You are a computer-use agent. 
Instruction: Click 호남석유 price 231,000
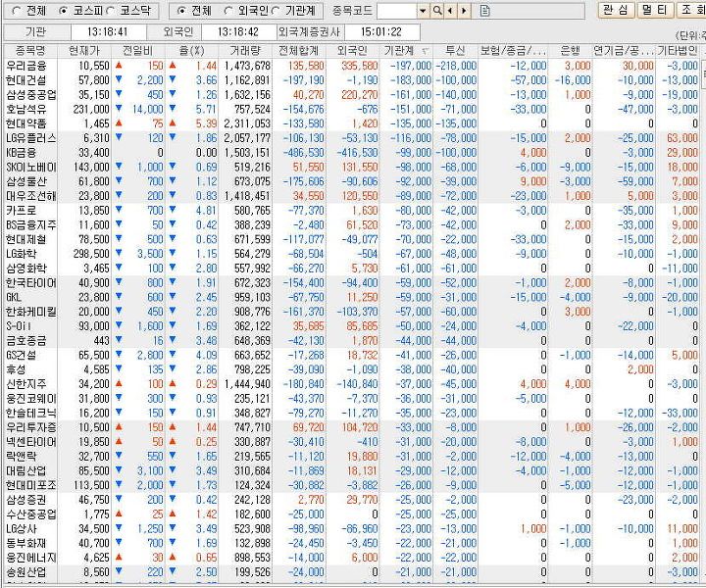tap(91, 110)
